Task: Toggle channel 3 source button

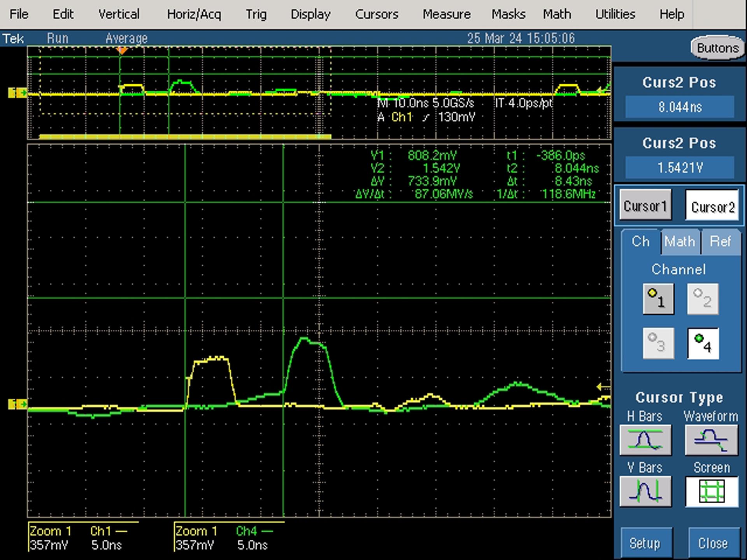Action: (658, 343)
